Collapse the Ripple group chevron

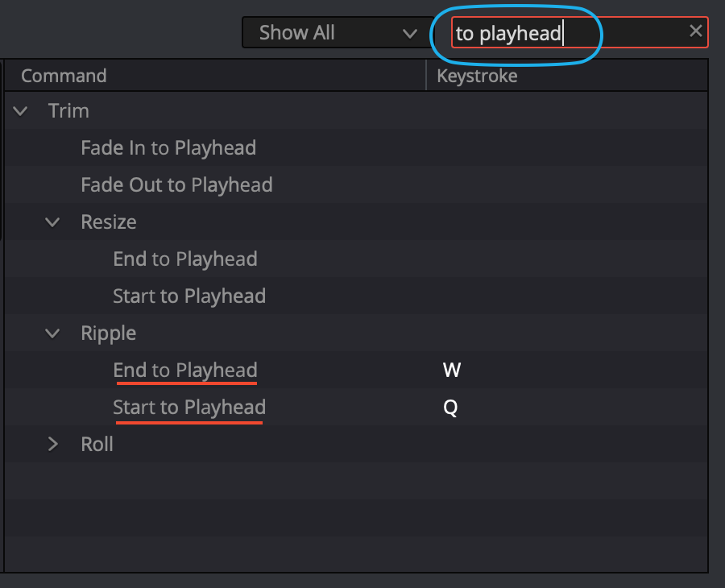pos(52,333)
